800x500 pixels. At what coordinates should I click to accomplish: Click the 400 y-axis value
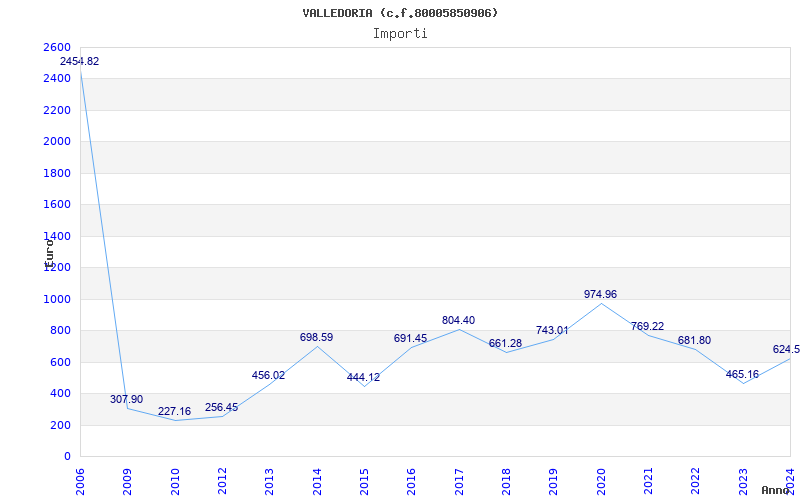coord(60,394)
